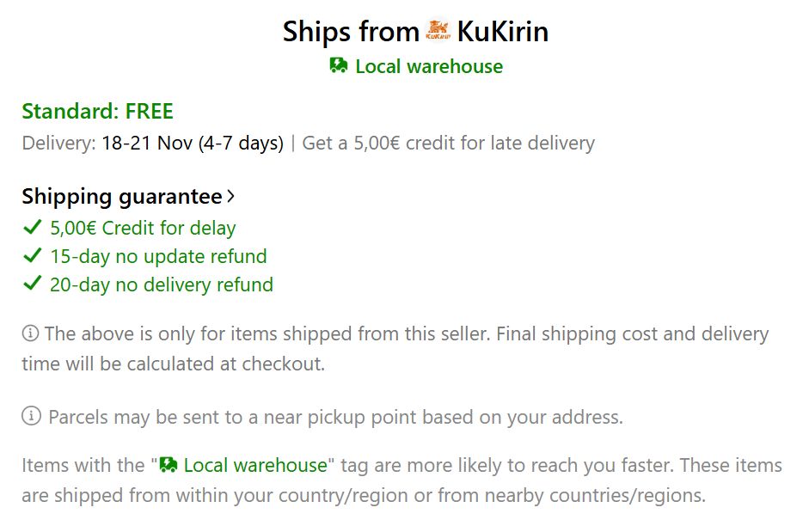Click the KuKirin seller name
Image resolution: width=809 pixels, height=532 pixels.
(x=503, y=30)
